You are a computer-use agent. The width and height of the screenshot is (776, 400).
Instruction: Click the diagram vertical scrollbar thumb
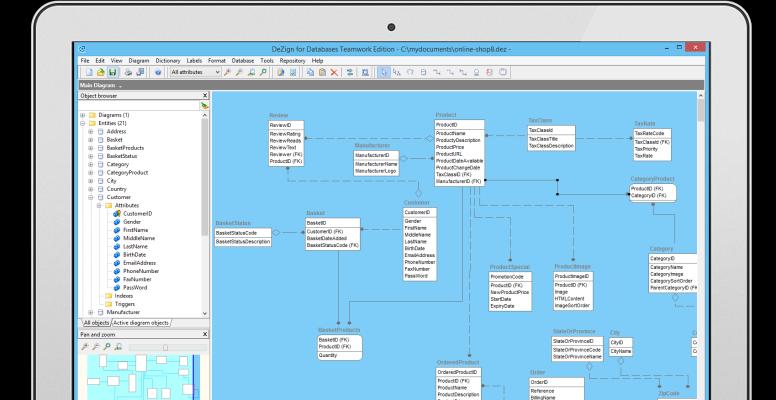700,110
